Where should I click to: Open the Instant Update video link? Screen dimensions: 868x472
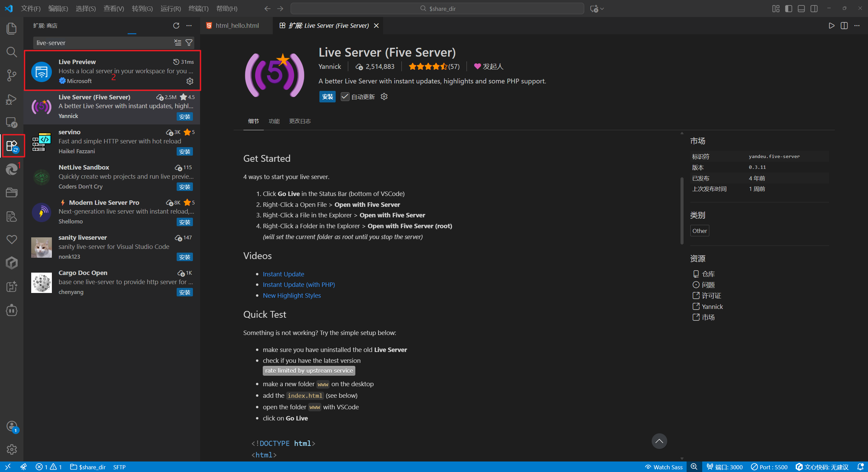[x=283, y=274]
